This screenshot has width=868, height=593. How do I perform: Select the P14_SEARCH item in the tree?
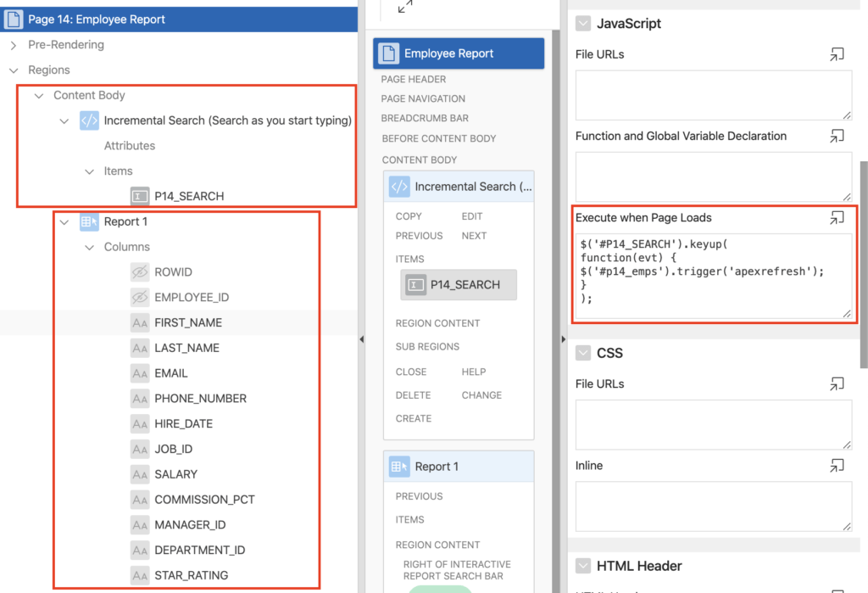[x=189, y=196]
